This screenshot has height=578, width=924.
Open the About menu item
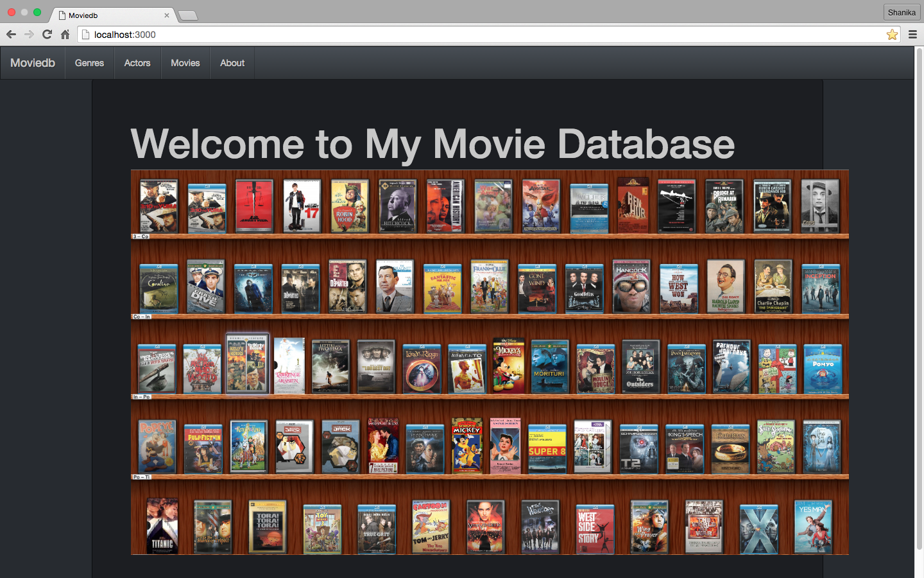[x=232, y=63]
